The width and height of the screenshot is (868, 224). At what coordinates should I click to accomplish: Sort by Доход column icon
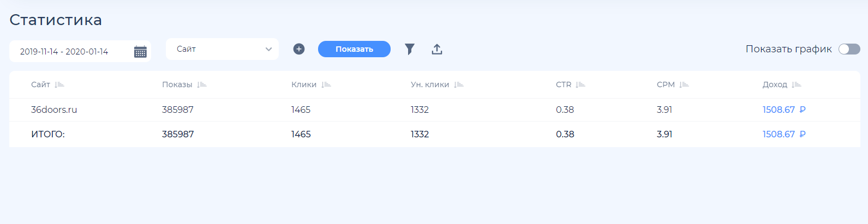tap(797, 84)
